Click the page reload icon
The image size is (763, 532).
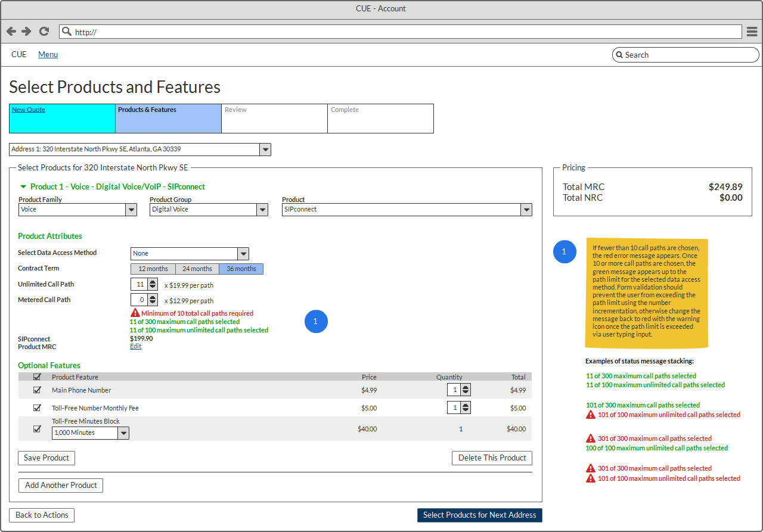44,32
